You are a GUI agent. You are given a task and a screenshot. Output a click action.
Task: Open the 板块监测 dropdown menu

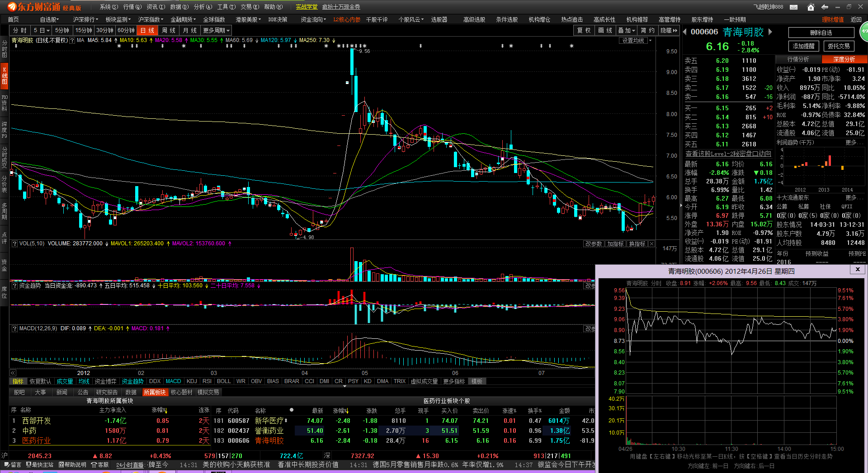[118, 19]
